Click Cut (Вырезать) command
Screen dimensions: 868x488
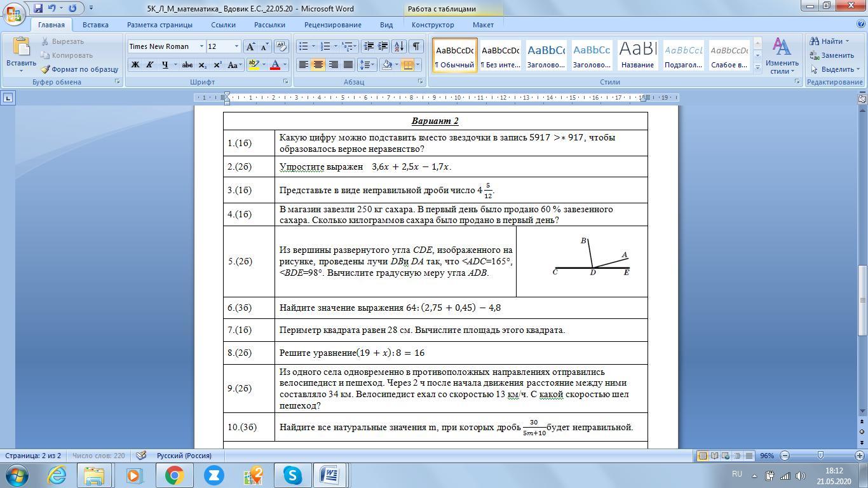[x=62, y=41]
